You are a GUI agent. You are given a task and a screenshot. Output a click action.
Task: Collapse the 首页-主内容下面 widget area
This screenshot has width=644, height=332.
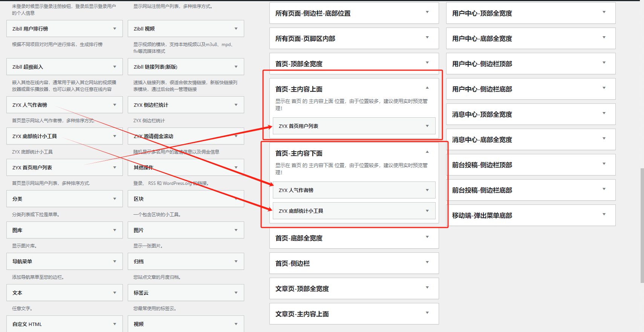pyautogui.click(x=427, y=152)
